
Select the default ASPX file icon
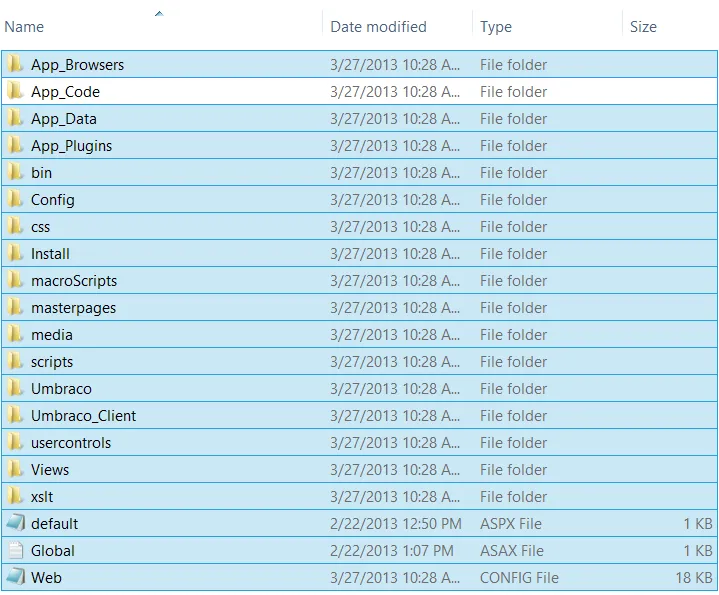(15, 524)
